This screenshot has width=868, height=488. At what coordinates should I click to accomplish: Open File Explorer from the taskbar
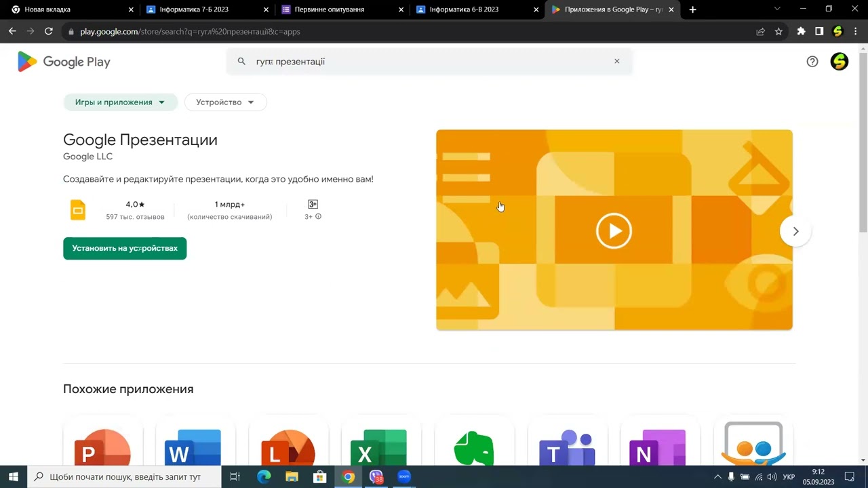click(292, 477)
